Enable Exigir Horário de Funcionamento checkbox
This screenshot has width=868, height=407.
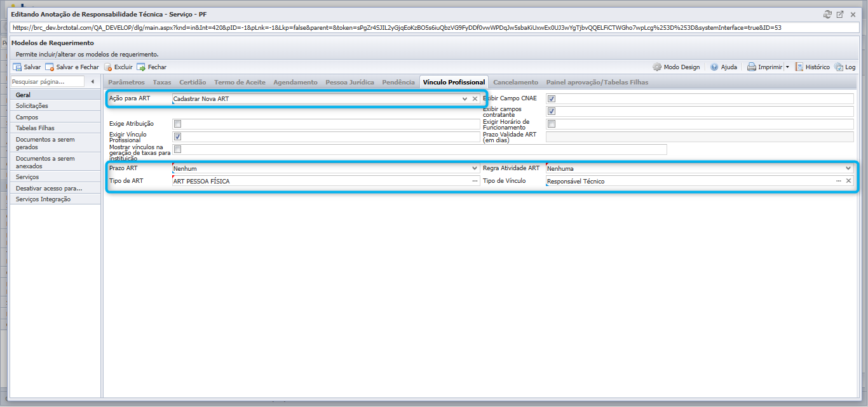(x=552, y=124)
